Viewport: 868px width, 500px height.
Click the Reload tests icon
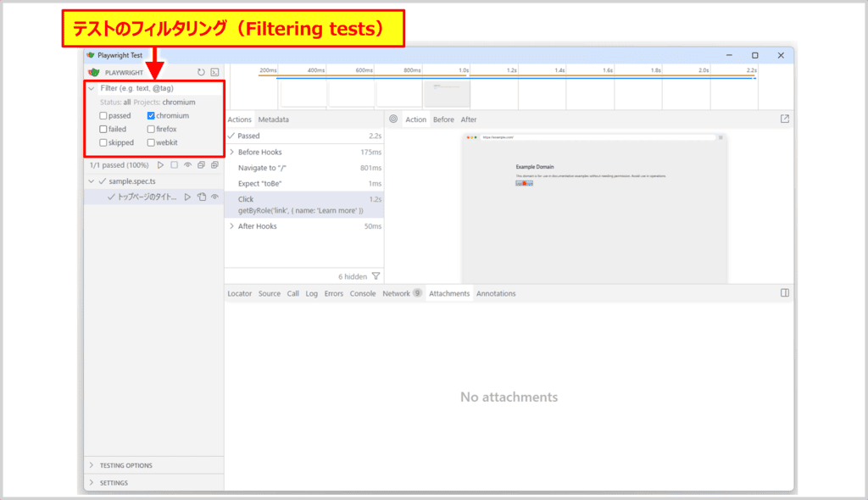pyautogui.click(x=201, y=73)
